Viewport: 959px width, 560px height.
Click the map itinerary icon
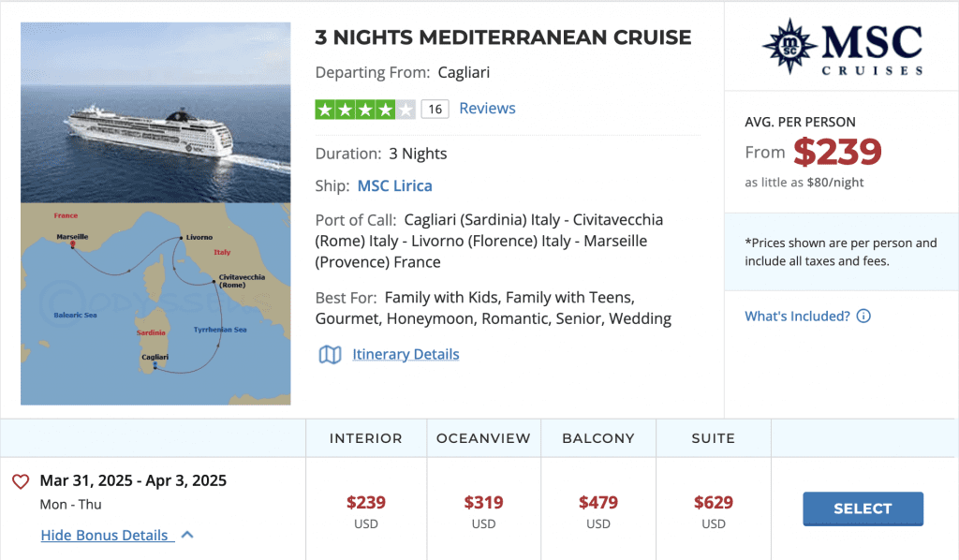click(x=330, y=354)
